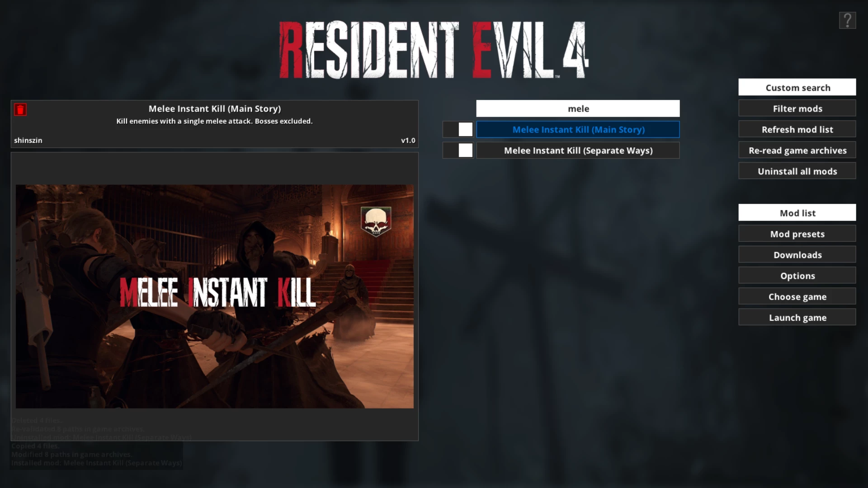Open Filter mods
This screenshot has height=488, width=868.
(797, 108)
